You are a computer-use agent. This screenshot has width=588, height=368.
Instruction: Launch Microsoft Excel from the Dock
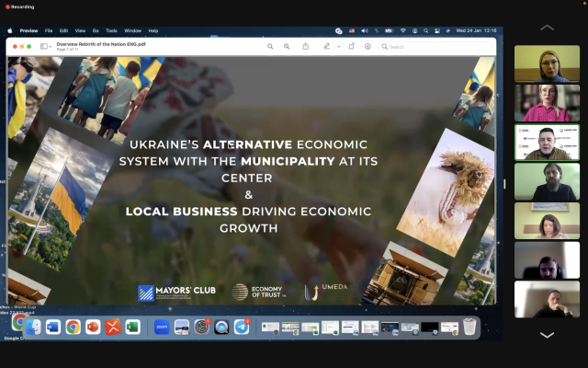tap(132, 327)
